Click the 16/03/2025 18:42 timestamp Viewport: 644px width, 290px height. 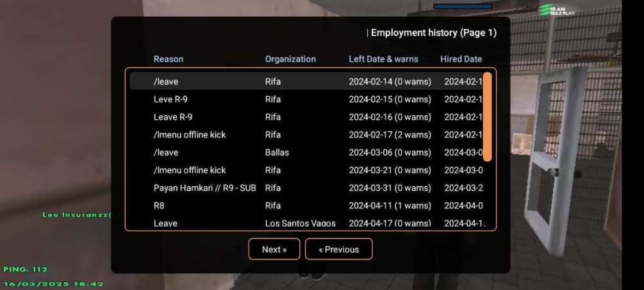tap(53, 284)
